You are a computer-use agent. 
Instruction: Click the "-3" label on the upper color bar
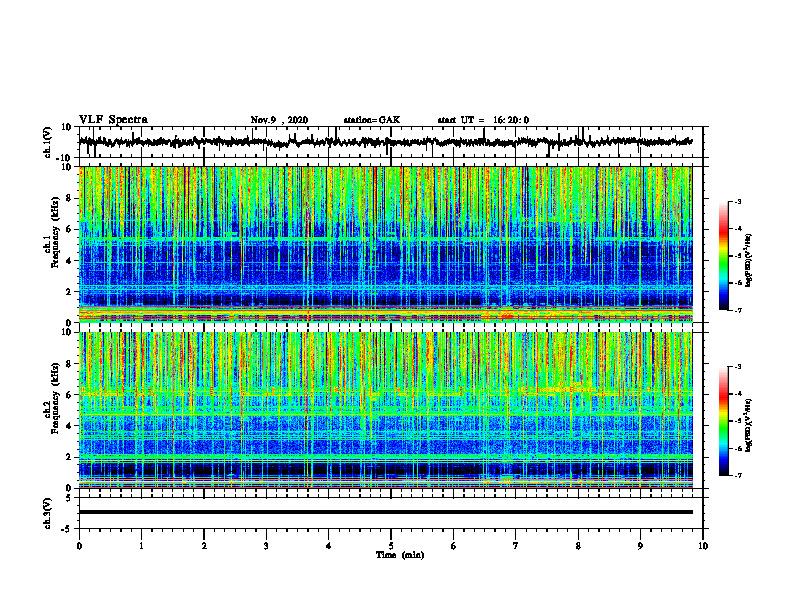(x=737, y=201)
